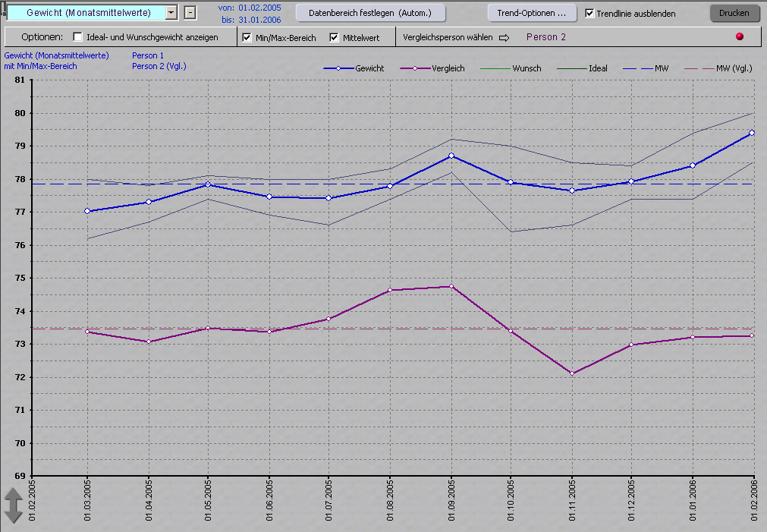The width and height of the screenshot is (767, 532).
Task: Uncheck the Min/Max-Bereich checkbox
Action: tap(247, 37)
